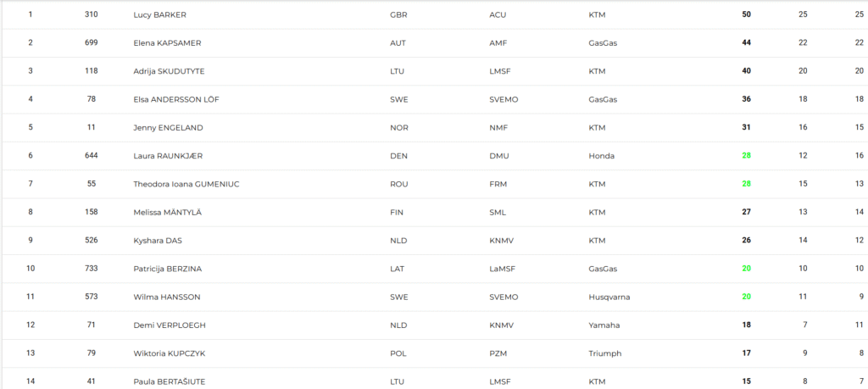
Task: Select Wiktoria KUPCZYK's Triumph cell
Action: 605,353
